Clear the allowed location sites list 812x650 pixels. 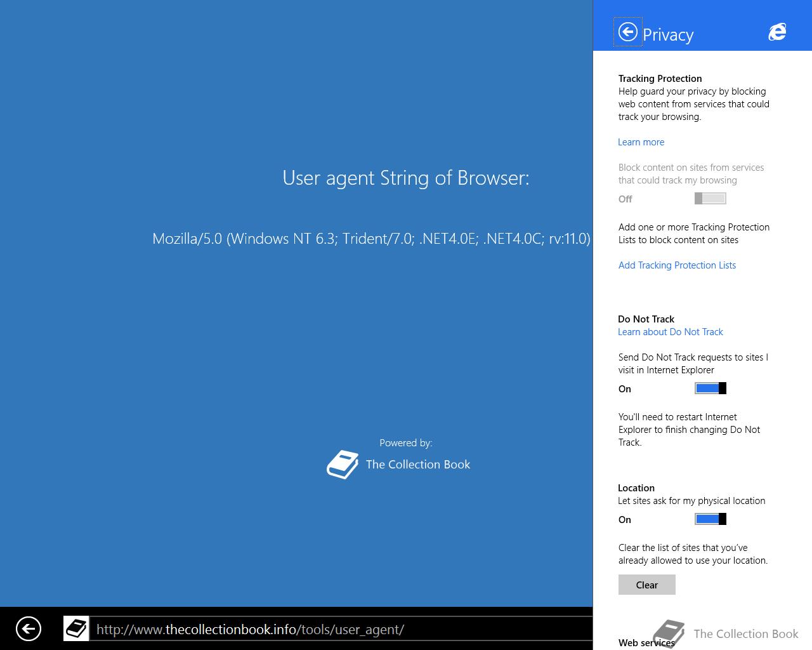pyautogui.click(x=647, y=585)
